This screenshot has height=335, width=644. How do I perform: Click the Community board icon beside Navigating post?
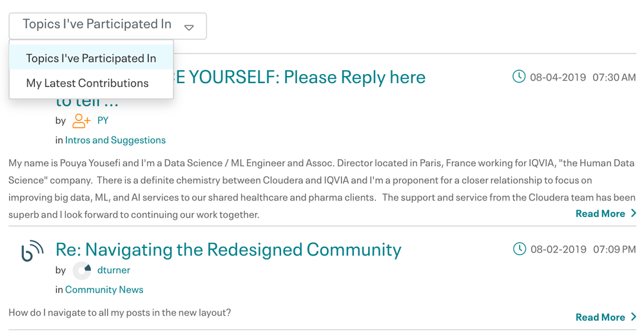(32, 250)
